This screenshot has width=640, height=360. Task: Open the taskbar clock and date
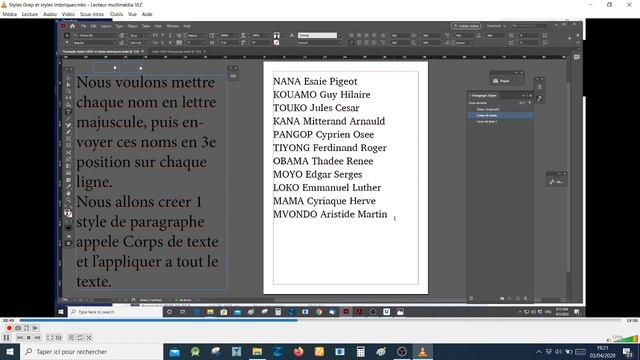(602, 351)
